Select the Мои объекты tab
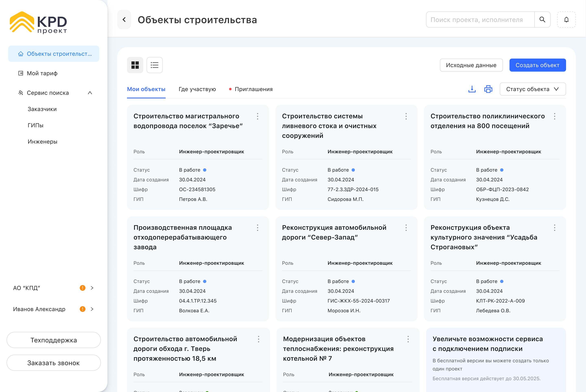Viewport: 586px width, 392px height. pyautogui.click(x=146, y=89)
